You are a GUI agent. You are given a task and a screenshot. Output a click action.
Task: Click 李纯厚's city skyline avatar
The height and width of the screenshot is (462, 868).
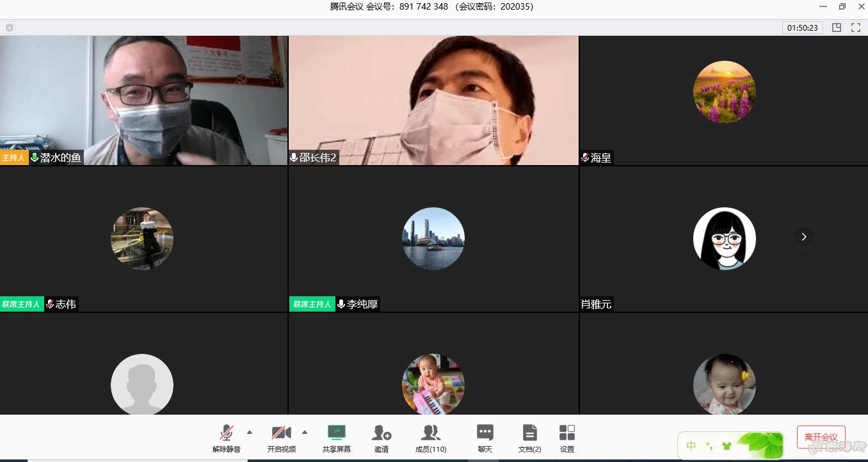pyautogui.click(x=433, y=239)
